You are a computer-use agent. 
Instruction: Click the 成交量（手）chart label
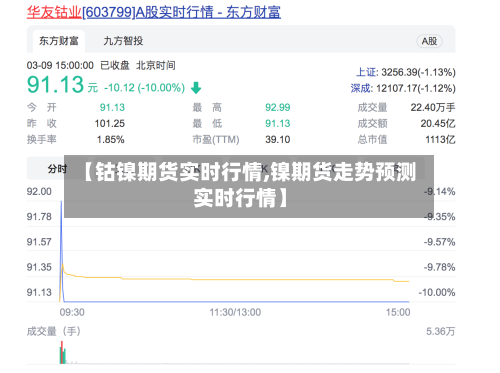tap(54, 331)
